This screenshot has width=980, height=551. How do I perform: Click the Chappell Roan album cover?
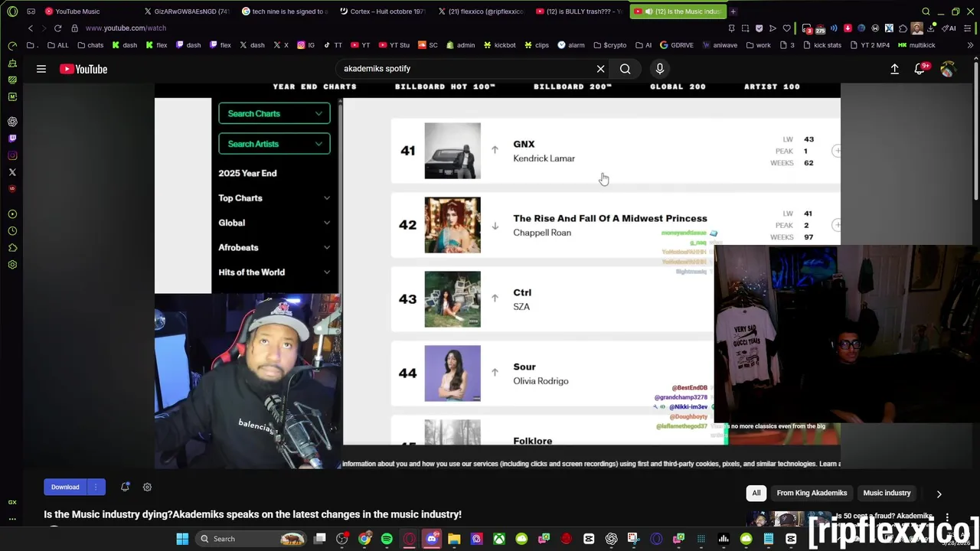[452, 225]
